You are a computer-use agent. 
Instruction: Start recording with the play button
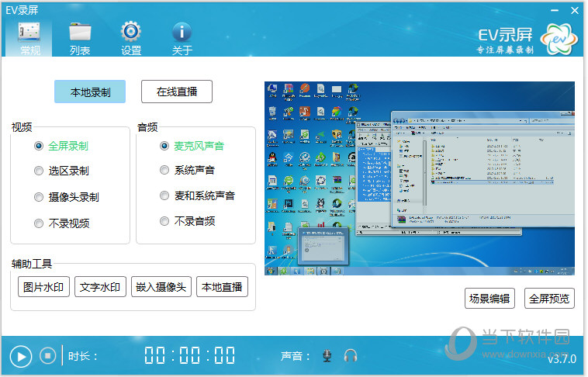tap(21, 357)
